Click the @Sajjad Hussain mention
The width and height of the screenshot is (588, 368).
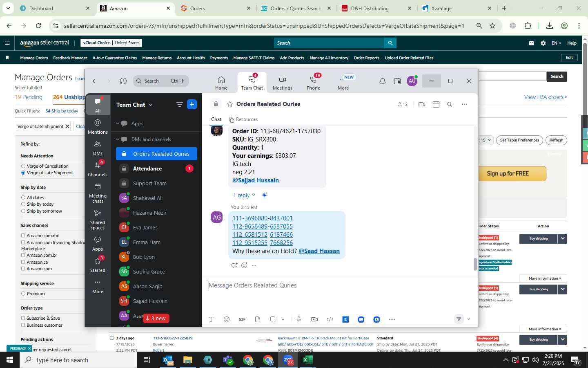click(256, 180)
